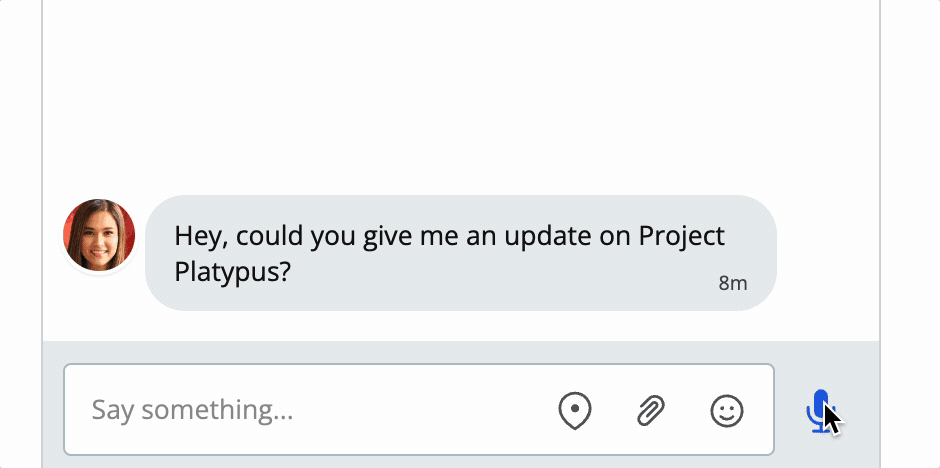Place cursor in the message input box
Viewport: 940px width, 468px height.
point(418,409)
